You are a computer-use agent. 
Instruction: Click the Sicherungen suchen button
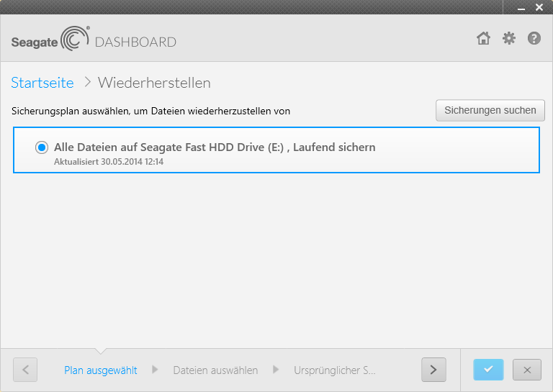pos(490,110)
